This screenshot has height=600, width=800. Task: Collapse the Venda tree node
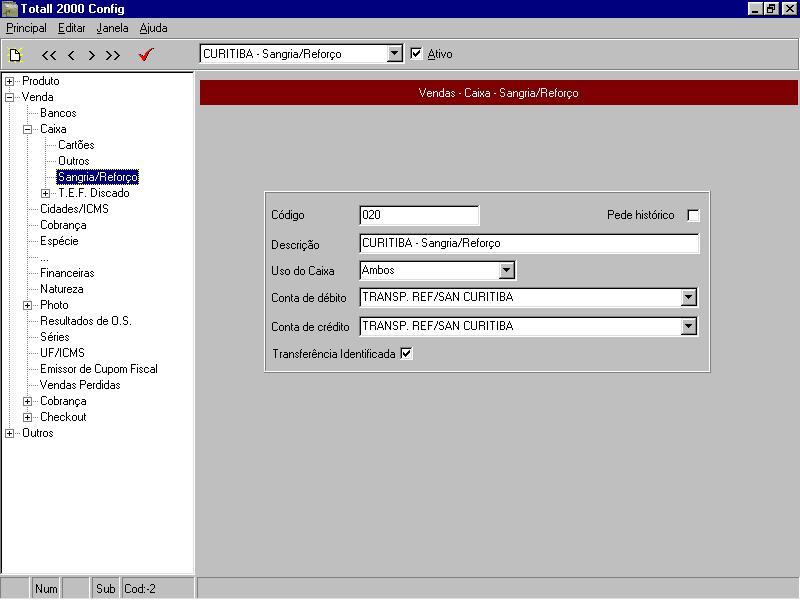click(9, 97)
